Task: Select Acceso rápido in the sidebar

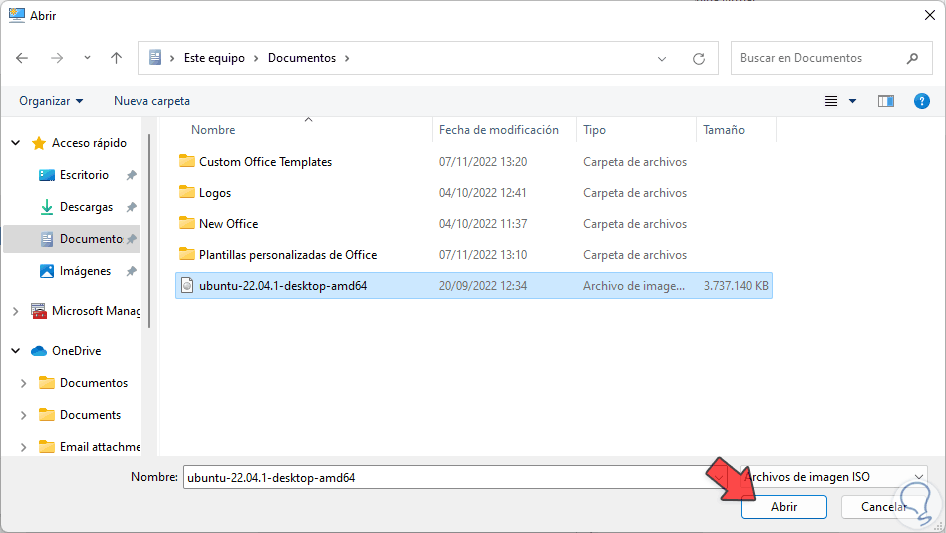Action: tap(89, 143)
